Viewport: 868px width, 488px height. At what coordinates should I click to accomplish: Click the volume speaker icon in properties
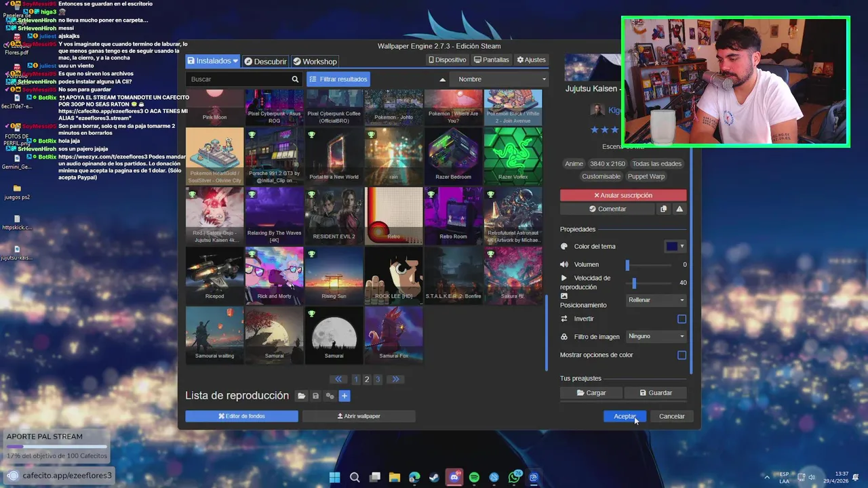(564, 264)
